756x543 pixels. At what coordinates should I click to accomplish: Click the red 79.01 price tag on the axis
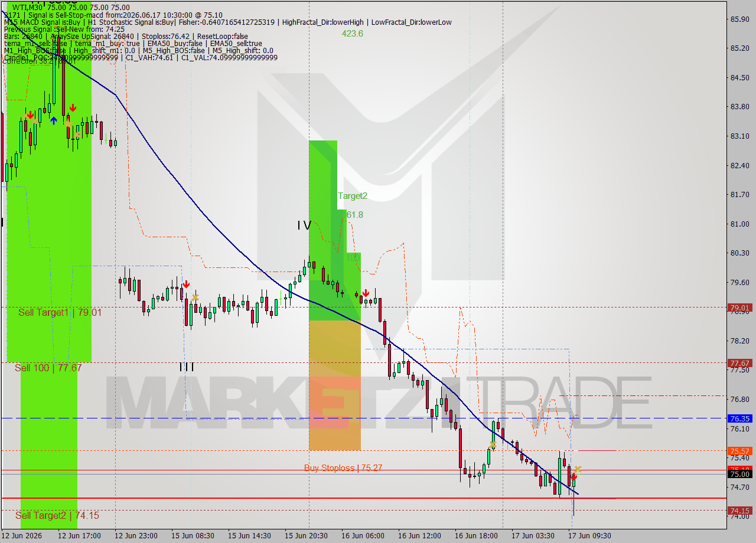pyautogui.click(x=740, y=308)
